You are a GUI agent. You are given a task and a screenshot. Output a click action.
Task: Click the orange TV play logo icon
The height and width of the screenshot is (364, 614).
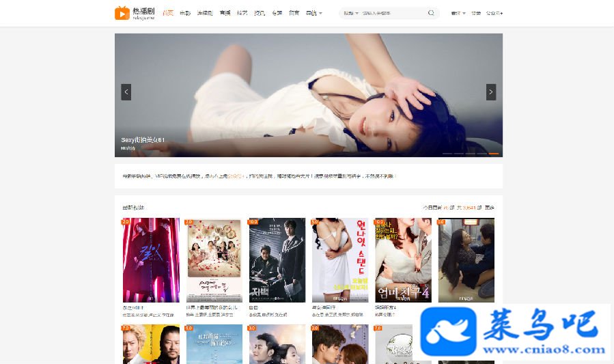pos(122,13)
